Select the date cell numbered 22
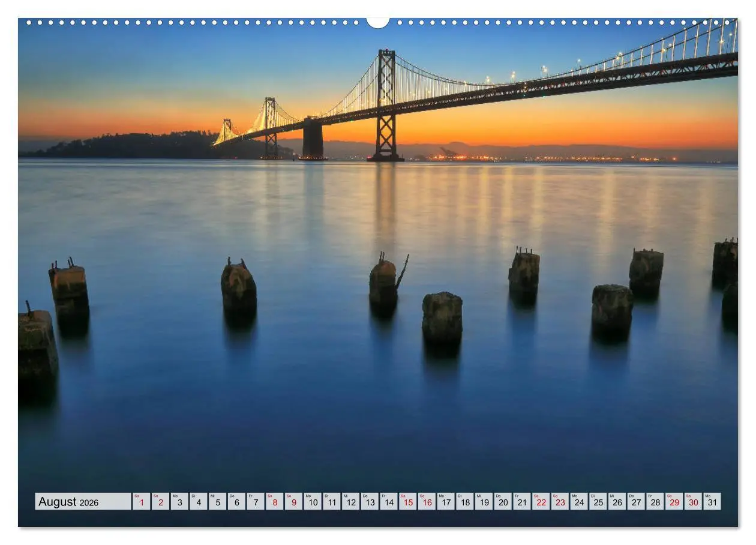The image size is (756, 545). 541,502
